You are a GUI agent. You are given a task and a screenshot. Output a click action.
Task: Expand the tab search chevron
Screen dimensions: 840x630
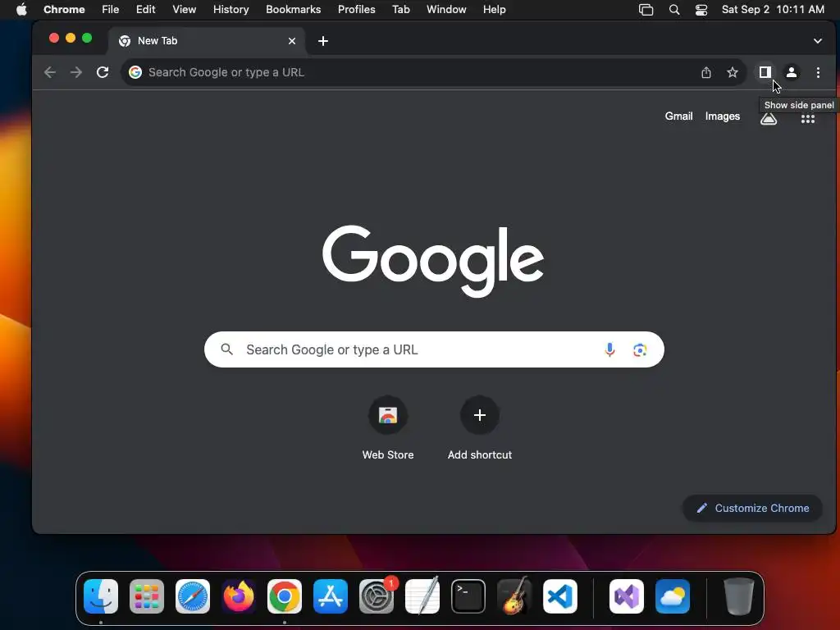(x=818, y=41)
